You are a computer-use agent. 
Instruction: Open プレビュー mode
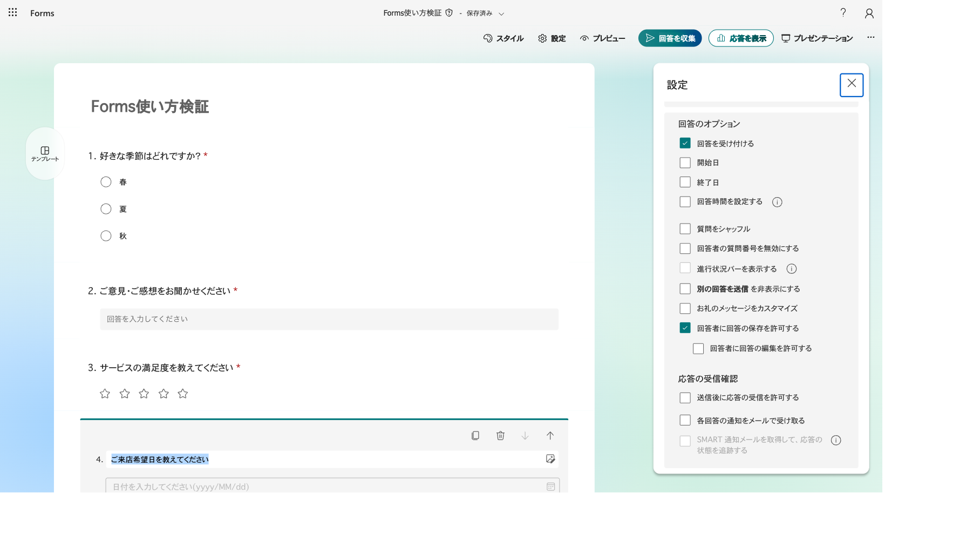click(602, 38)
